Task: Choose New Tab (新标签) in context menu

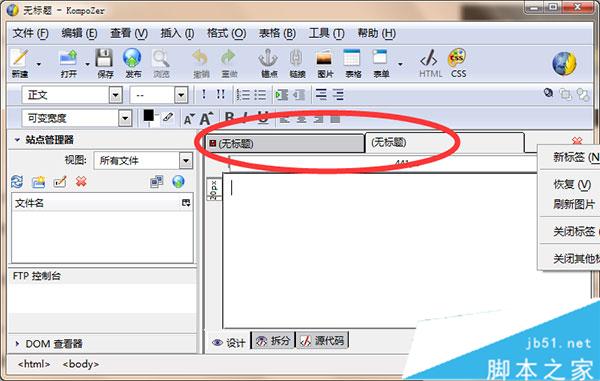Action: (576, 157)
